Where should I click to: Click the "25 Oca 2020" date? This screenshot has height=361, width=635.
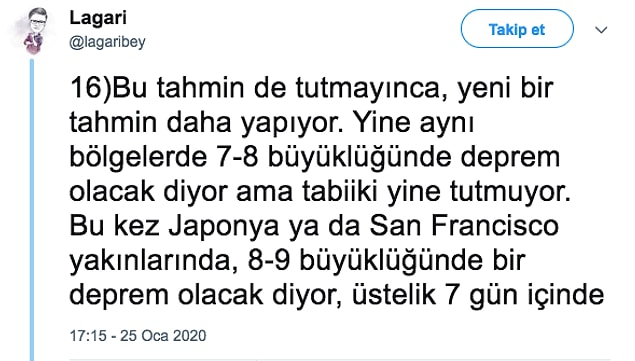[x=163, y=335]
